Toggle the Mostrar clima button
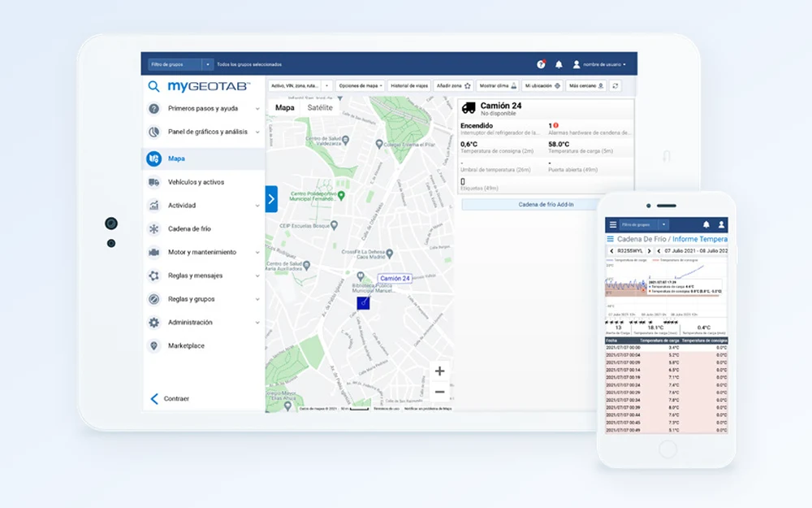The width and height of the screenshot is (812, 508). (x=498, y=85)
